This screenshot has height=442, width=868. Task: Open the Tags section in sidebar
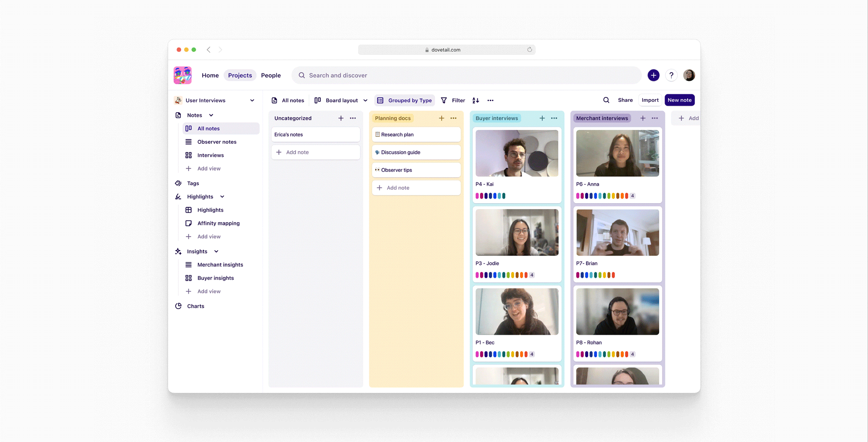(x=193, y=183)
